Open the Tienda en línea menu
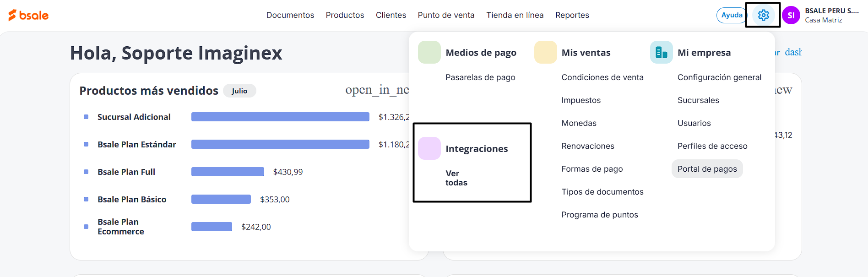The width and height of the screenshot is (868, 277). click(x=515, y=15)
